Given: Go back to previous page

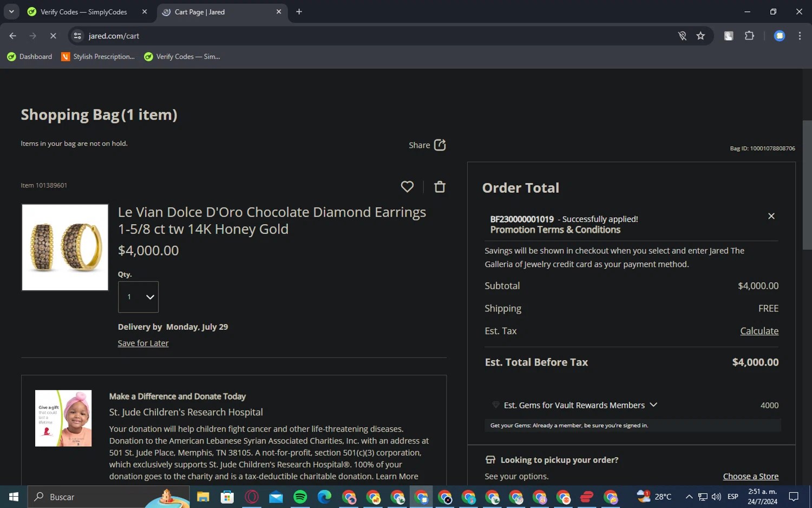Looking at the screenshot, I should tap(13, 36).
